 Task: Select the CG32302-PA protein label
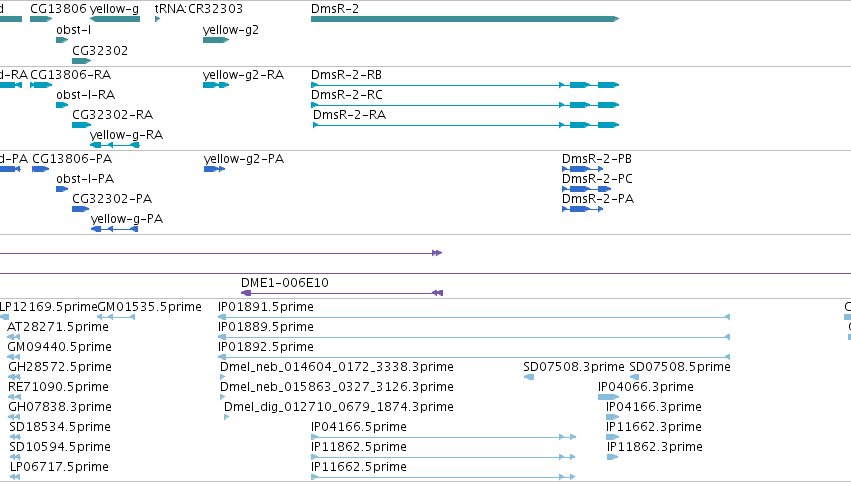pyautogui.click(x=112, y=199)
